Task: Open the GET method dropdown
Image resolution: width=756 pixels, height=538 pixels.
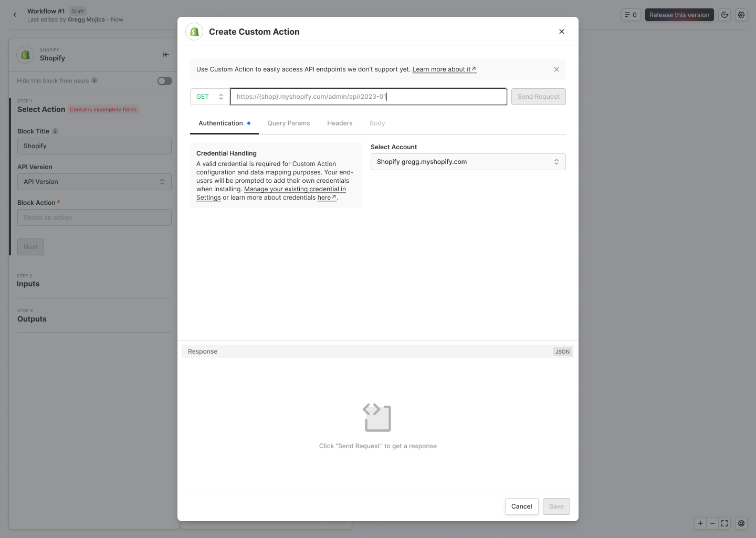Action: click(x=209, y=97)
